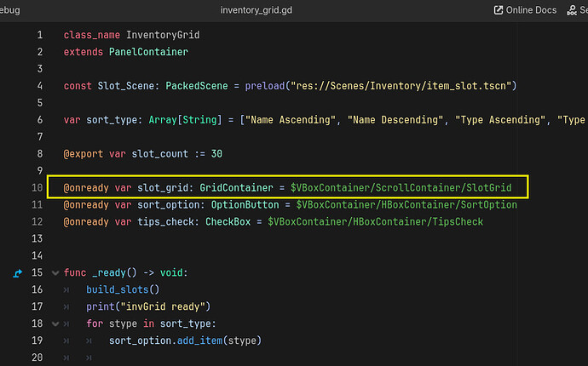Click the search help icon at top right
Screen dimensions: 588x366
[x=572, y=10]
